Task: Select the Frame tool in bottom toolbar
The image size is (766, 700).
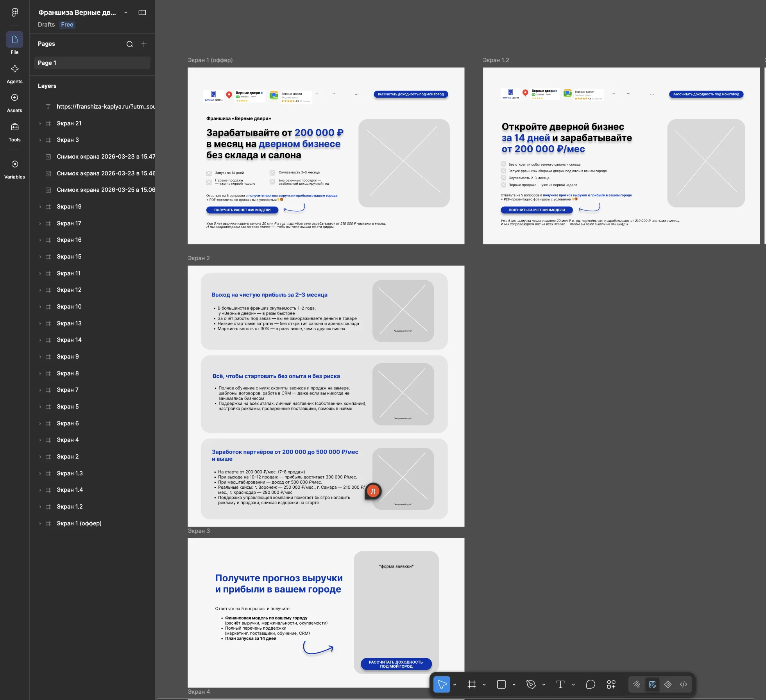Action: click(x=472, y=684)
